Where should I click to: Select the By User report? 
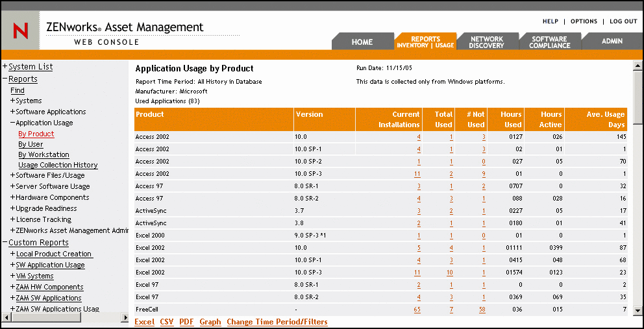[x=31, y=144]
